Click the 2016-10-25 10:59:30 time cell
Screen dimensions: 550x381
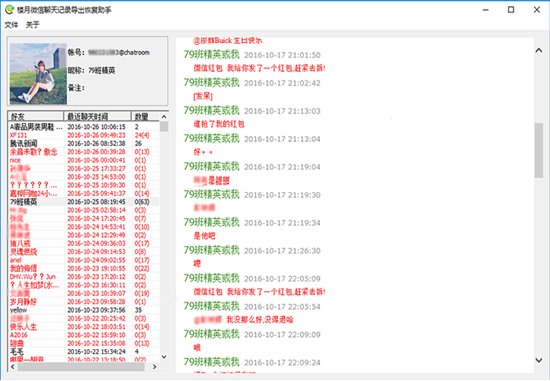96,185
